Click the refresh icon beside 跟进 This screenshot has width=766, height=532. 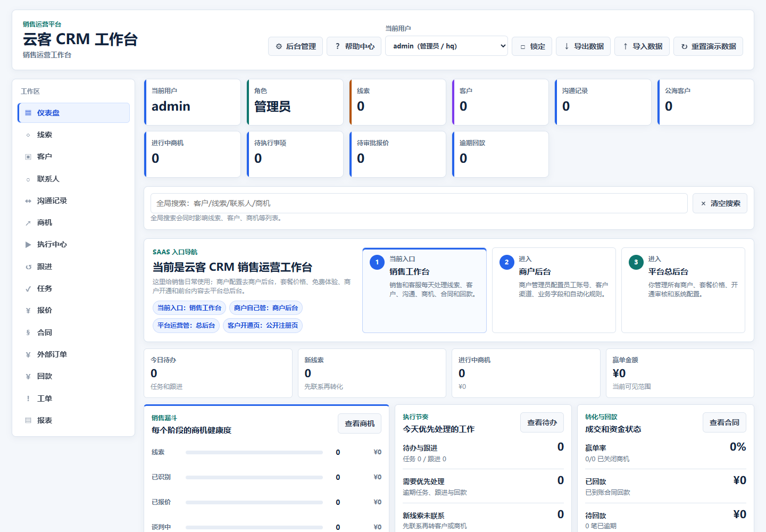click(28, 267)
